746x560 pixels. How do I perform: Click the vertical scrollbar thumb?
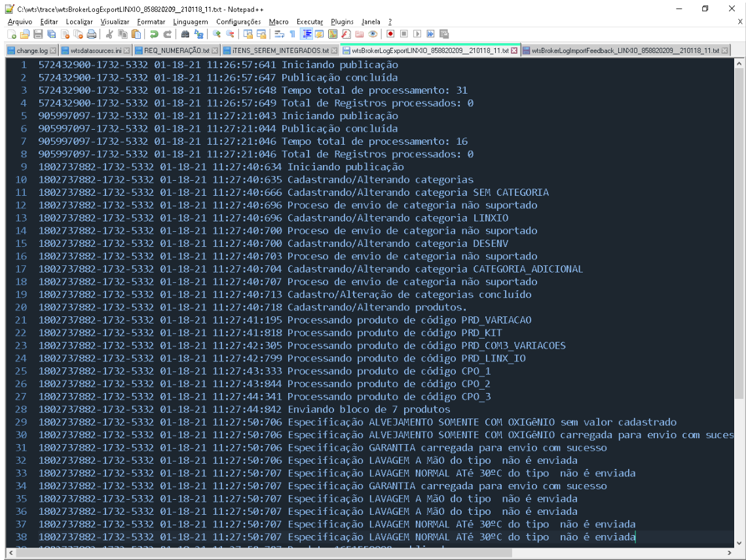[x=739, y=234]
